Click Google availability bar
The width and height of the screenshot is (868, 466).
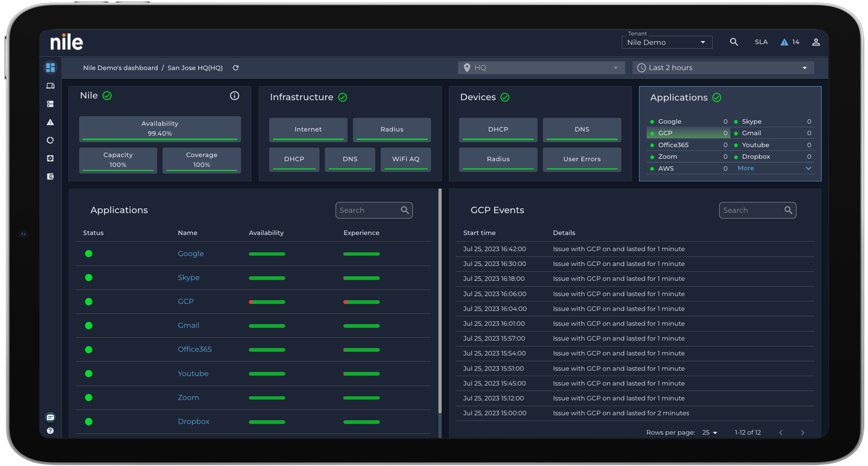click(267, 254)
